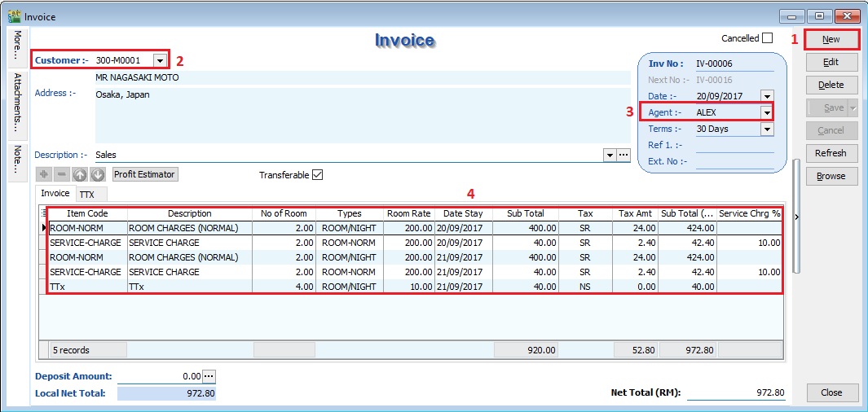
Task: Click the grid column chooser icon
Action: (x=44, y=213)
